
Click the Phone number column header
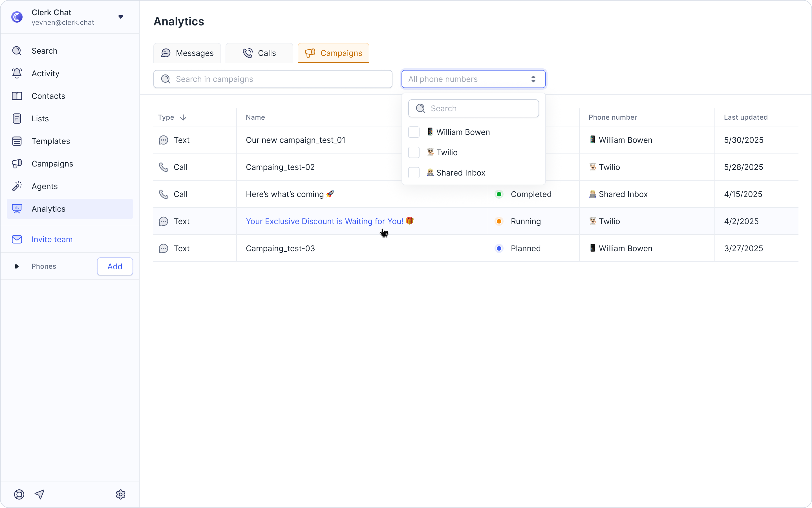(x=613, y=117)
